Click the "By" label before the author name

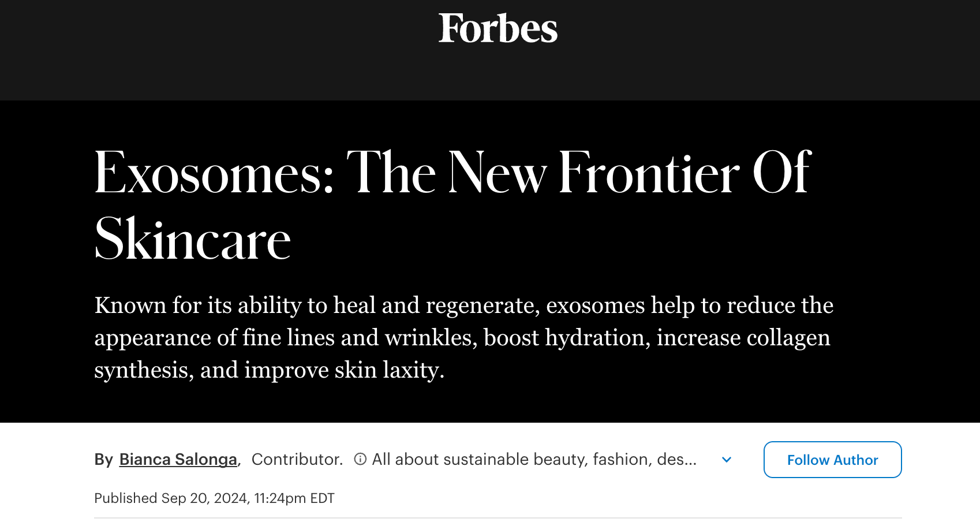coord(103,459)
